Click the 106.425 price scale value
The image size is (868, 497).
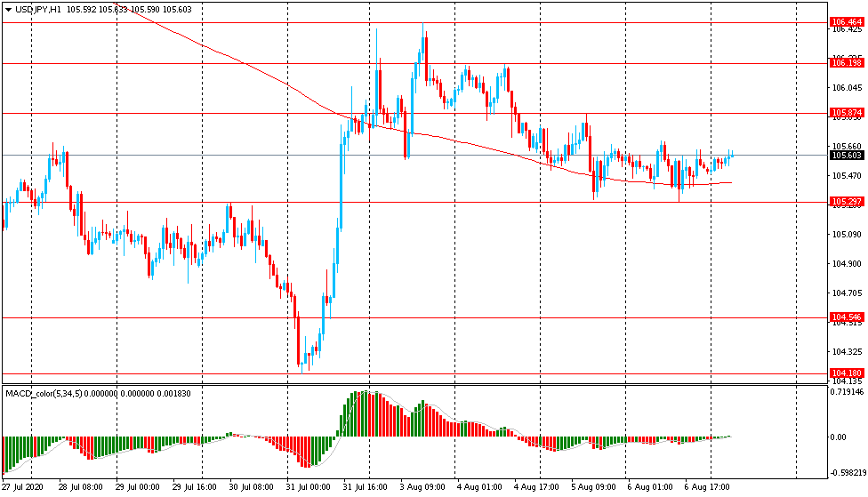click(x=847, y=30)
